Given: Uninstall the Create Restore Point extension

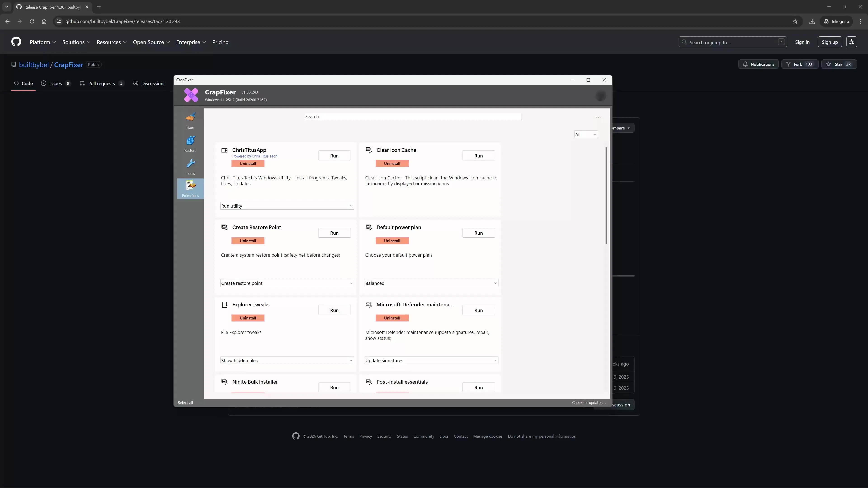Looking at the screenshot, I should tap(248, 241).
